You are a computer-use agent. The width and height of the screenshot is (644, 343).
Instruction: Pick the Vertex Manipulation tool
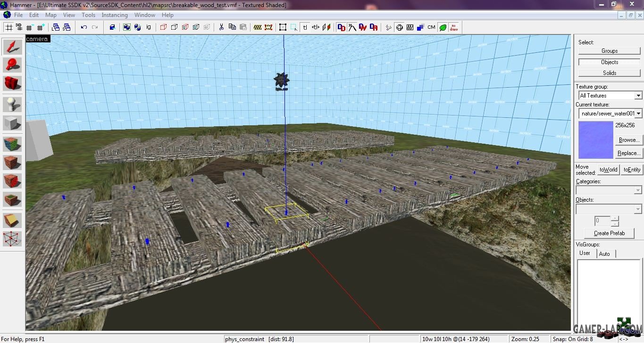tap(12, 239)
